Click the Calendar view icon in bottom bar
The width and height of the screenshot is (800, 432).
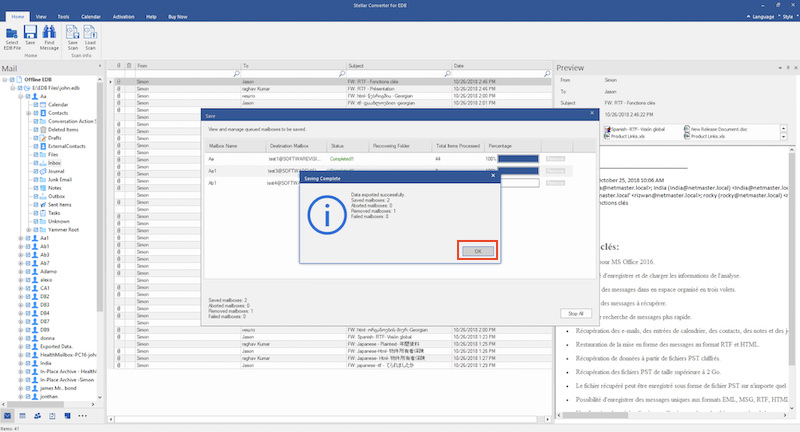pos(22,416)
